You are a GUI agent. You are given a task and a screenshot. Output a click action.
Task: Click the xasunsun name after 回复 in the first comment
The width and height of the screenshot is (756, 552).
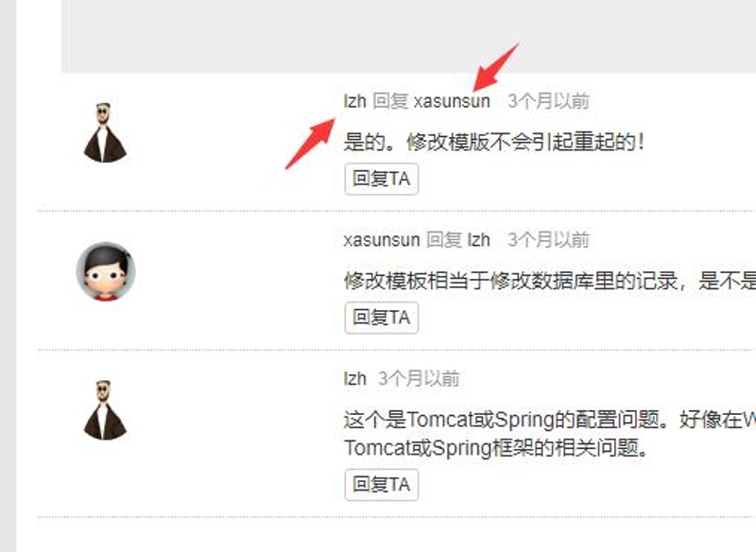[x=452, y=101]
